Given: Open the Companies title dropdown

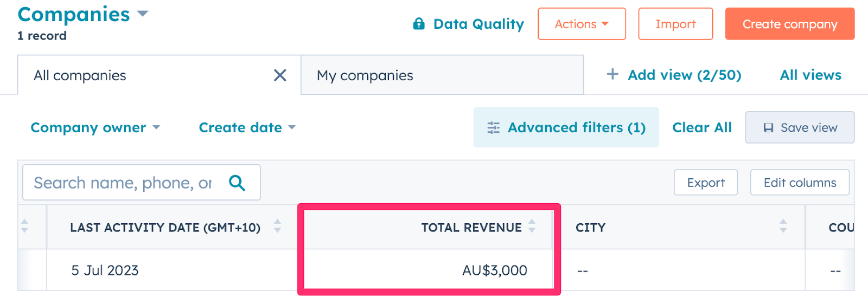Looking at the screenshot, I should [x=143, y=14].
